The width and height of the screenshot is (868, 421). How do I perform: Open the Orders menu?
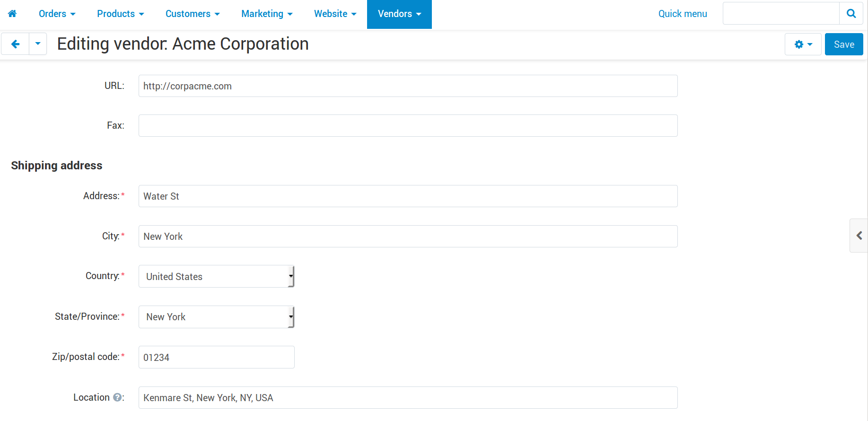pos(57,14)
